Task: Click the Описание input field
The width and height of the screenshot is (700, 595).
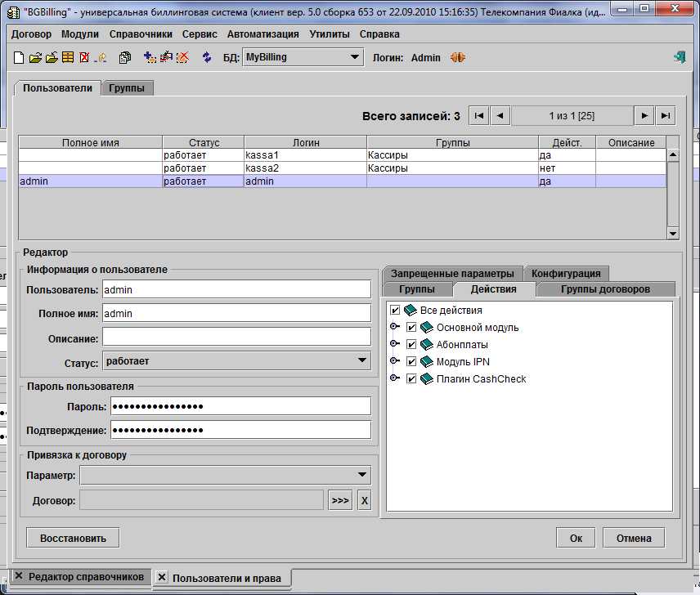Action: (x=236, y=338)
